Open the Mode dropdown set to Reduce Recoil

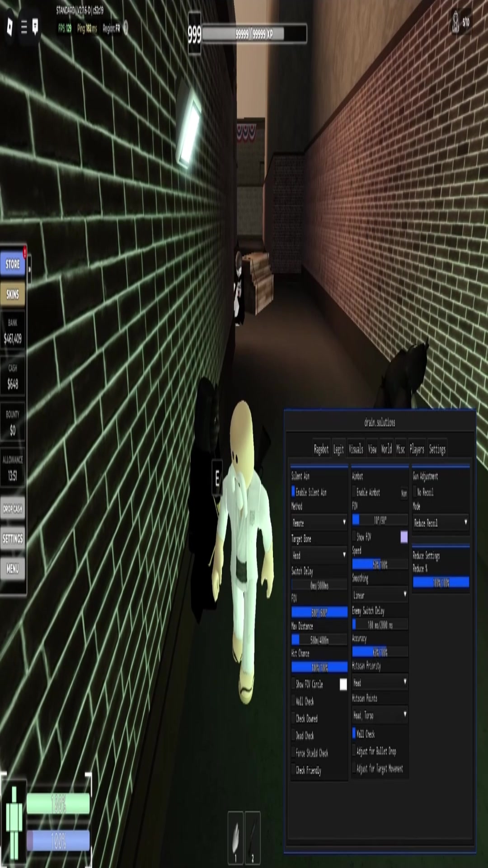pos(441,523)
